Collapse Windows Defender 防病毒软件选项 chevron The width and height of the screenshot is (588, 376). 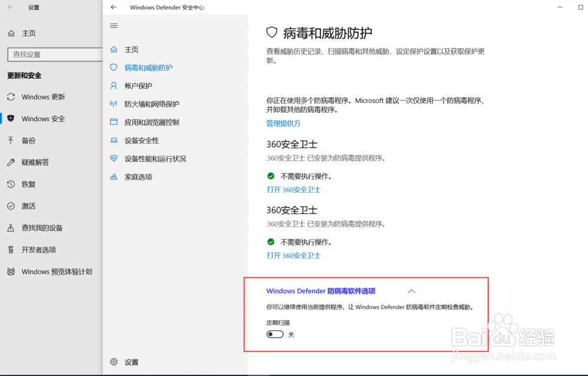(x=412, y=291)
